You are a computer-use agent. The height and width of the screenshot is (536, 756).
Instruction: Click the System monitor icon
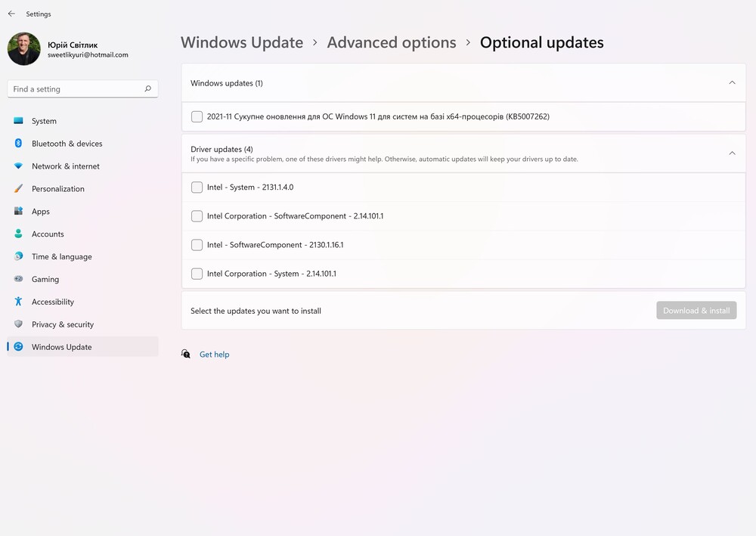click(x=18, y=121)
